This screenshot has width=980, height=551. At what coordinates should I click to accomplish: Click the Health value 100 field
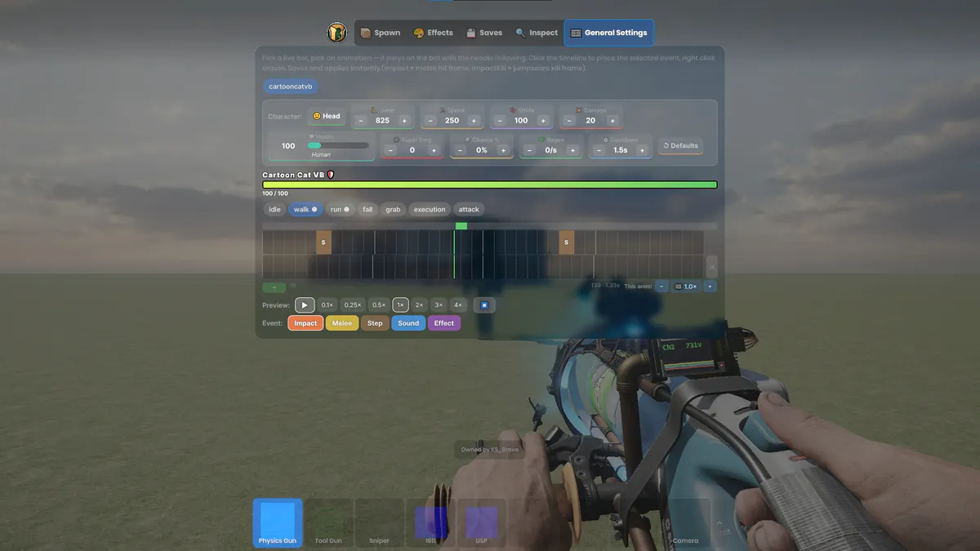[288, 146]
